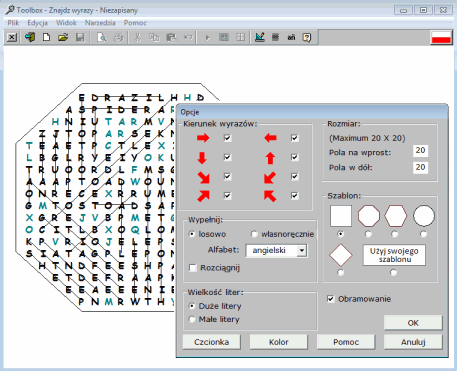The width and height of the screenshot is (457, 371).
Task: Open the Edycja menu
Action: pyautogui.click(x=37, y=23)
